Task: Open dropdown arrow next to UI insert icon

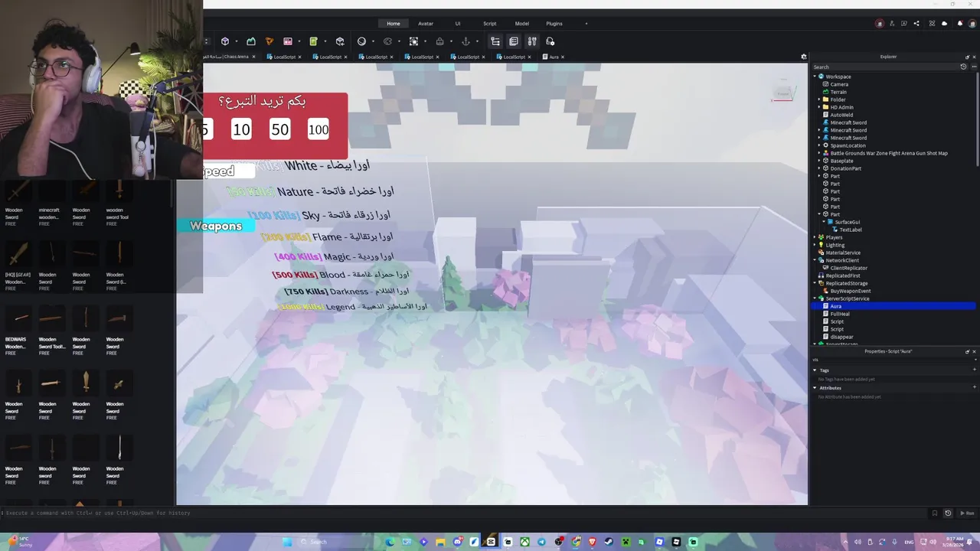Action: click(299, 41)
